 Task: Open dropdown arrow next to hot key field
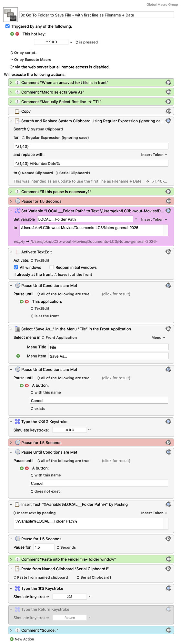71,42
